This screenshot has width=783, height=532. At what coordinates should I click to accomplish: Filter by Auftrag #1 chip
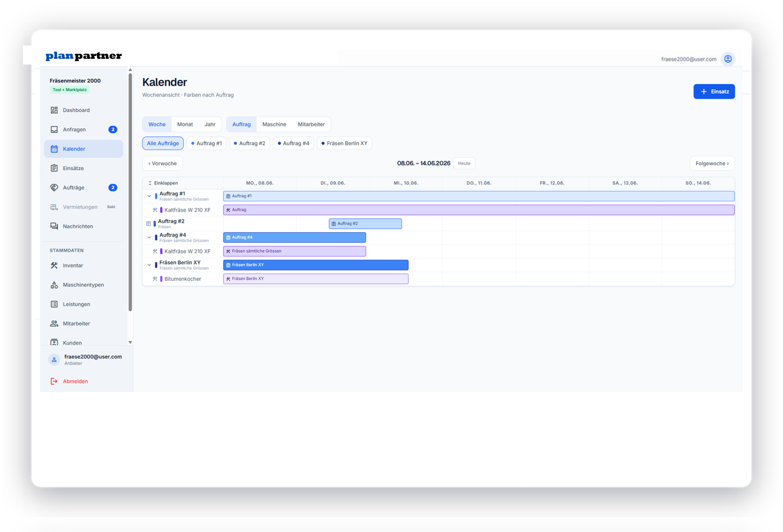(207, 143)
